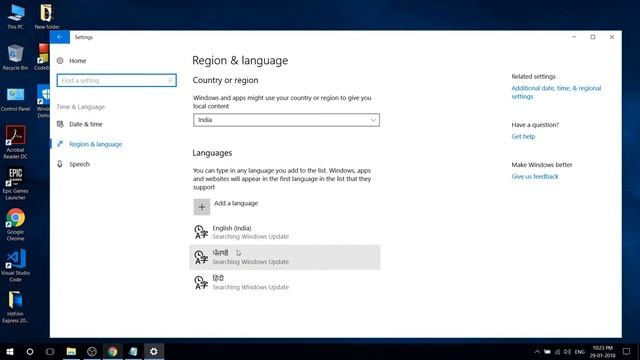This screenshot has width=640, height=360.
Task: Click the taskbar clock and date
Action: point(602,352)
